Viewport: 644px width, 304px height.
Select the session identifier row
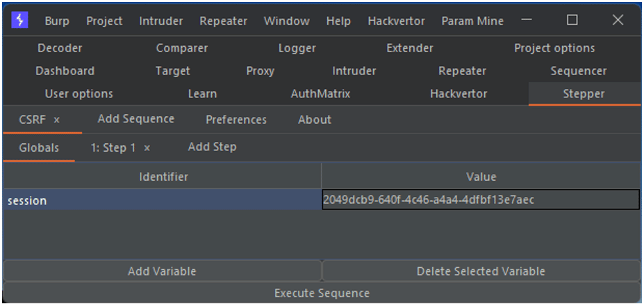161,200
